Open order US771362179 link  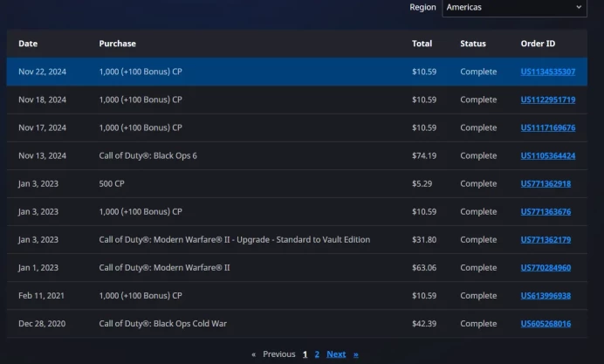(546, 239)
